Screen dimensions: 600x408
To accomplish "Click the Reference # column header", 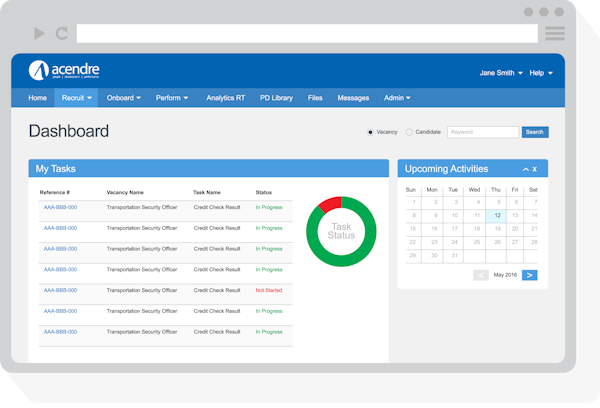I will coord(54,192).
